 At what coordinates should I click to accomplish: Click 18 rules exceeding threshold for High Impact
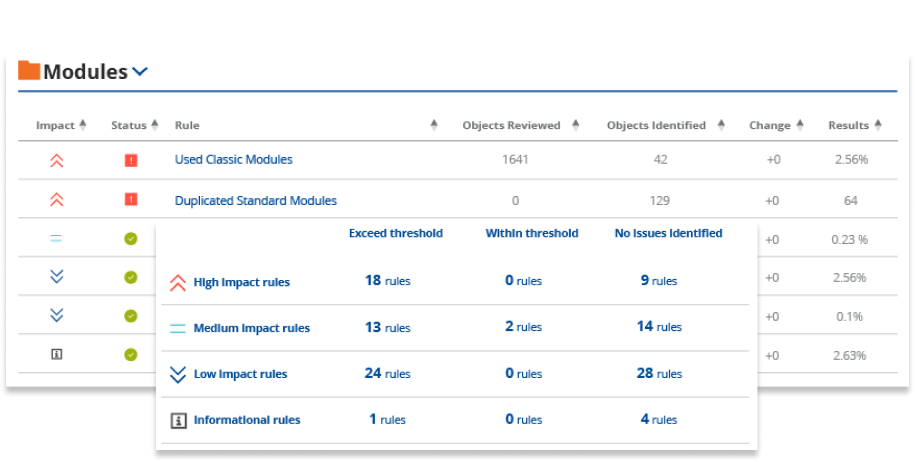[387, 282]
